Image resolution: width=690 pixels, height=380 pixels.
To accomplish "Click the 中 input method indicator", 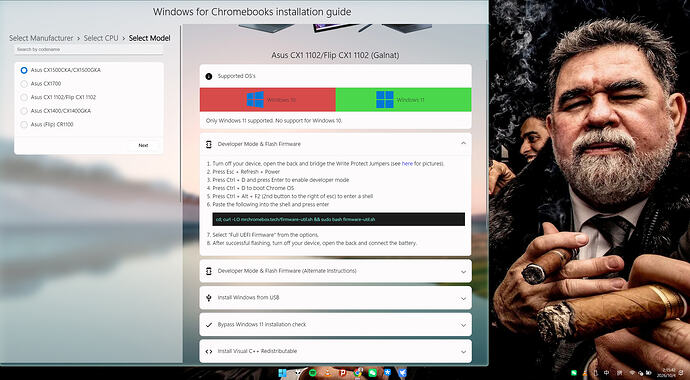I will pyautogui.click(x=606, y=373).
